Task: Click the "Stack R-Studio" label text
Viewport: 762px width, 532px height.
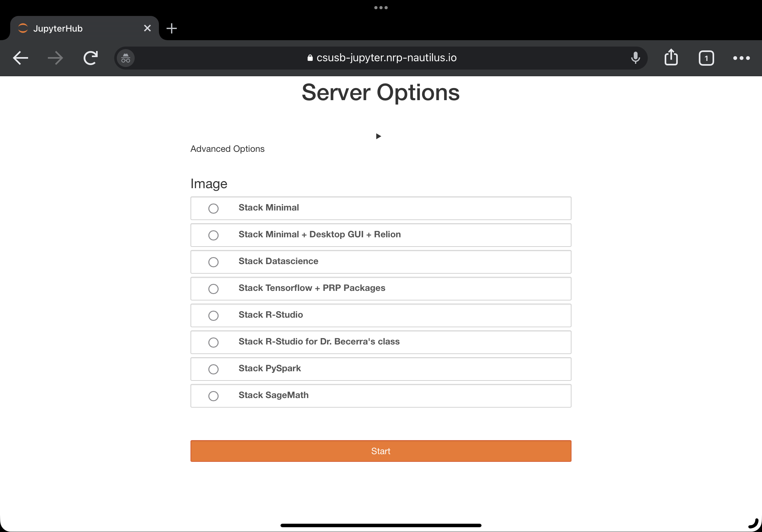Action: (271, 315)
